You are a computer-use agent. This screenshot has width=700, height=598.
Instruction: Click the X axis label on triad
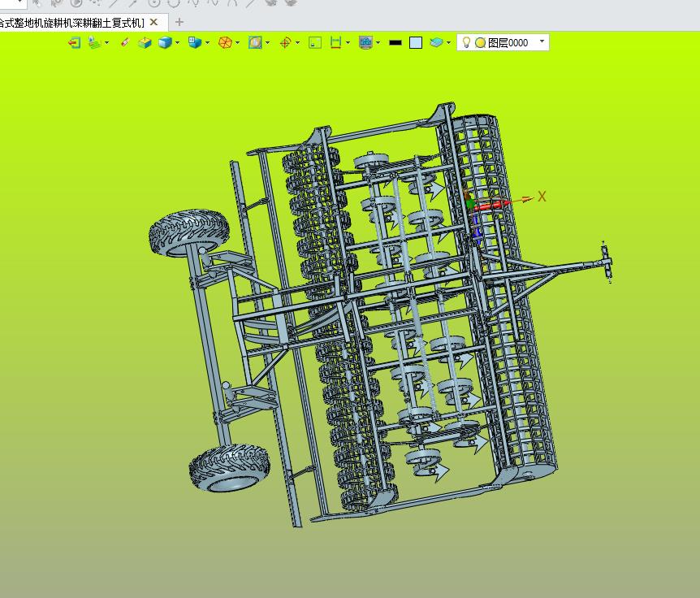click(542, 197)
